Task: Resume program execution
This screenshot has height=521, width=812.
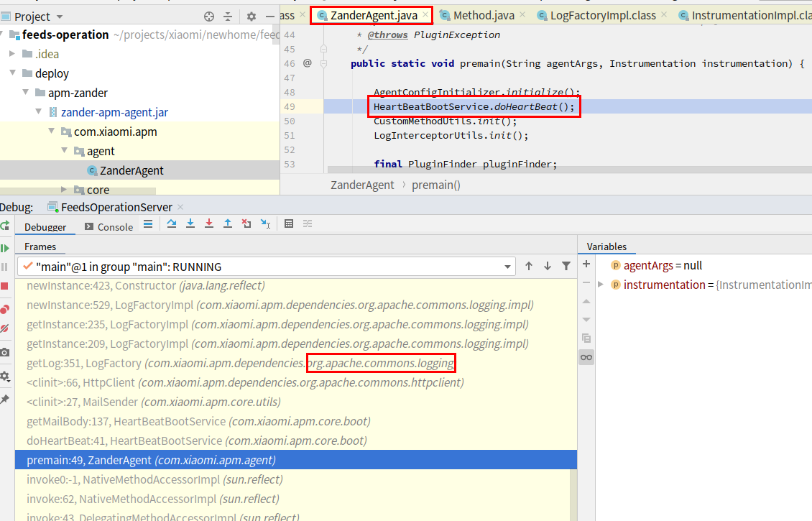Action: (x=4, y=248)
